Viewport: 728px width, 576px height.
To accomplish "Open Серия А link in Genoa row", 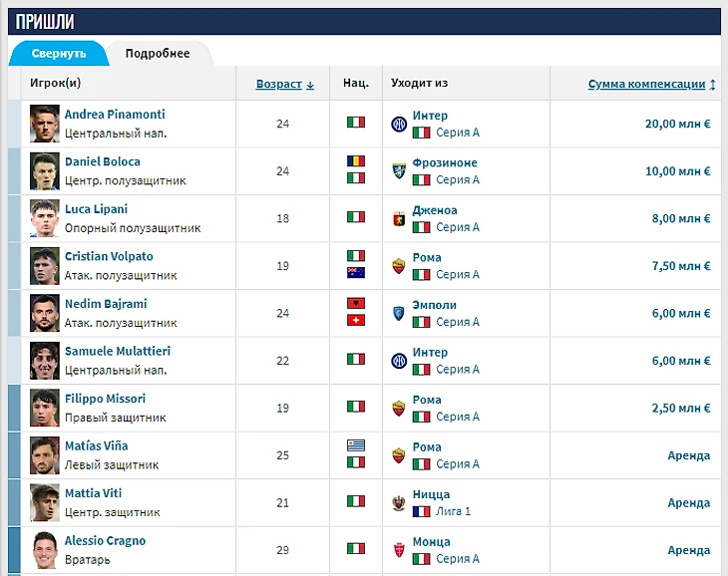I will click(458, 227).
